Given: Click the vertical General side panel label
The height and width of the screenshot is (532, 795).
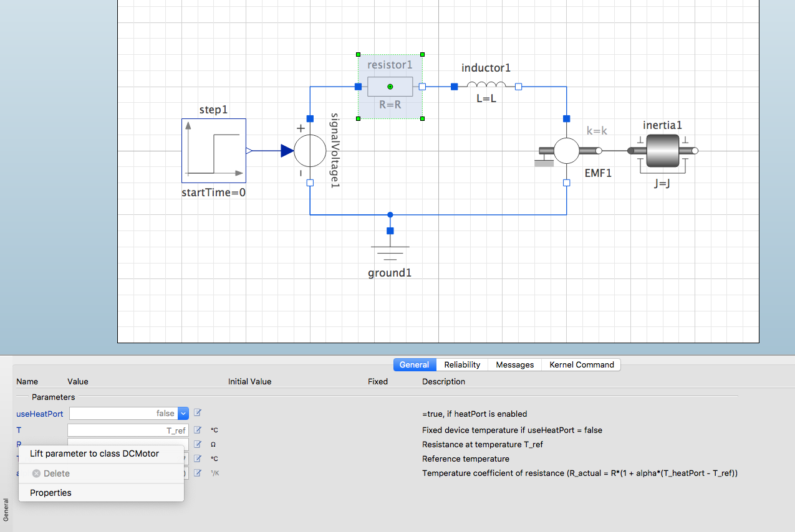Looking at the screenshot, I should [x=6, y=510].
